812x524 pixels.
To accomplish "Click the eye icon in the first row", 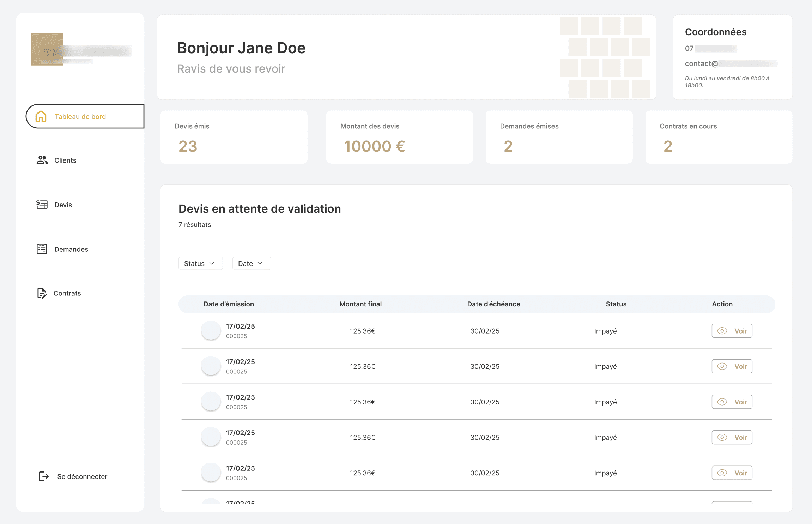I will [x=722, y=331].
